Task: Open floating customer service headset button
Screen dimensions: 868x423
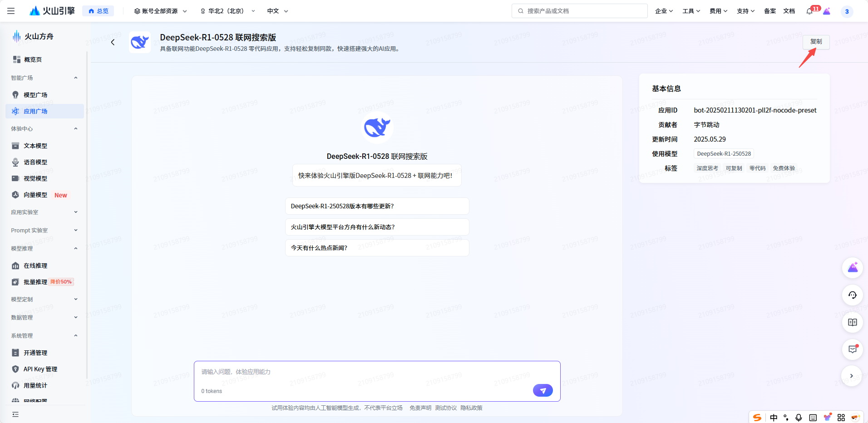Action: tap(852, 295)
